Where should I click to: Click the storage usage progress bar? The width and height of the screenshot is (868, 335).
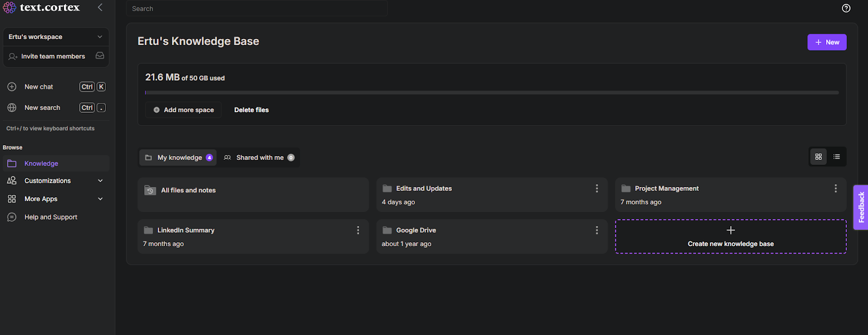point(492,93)
